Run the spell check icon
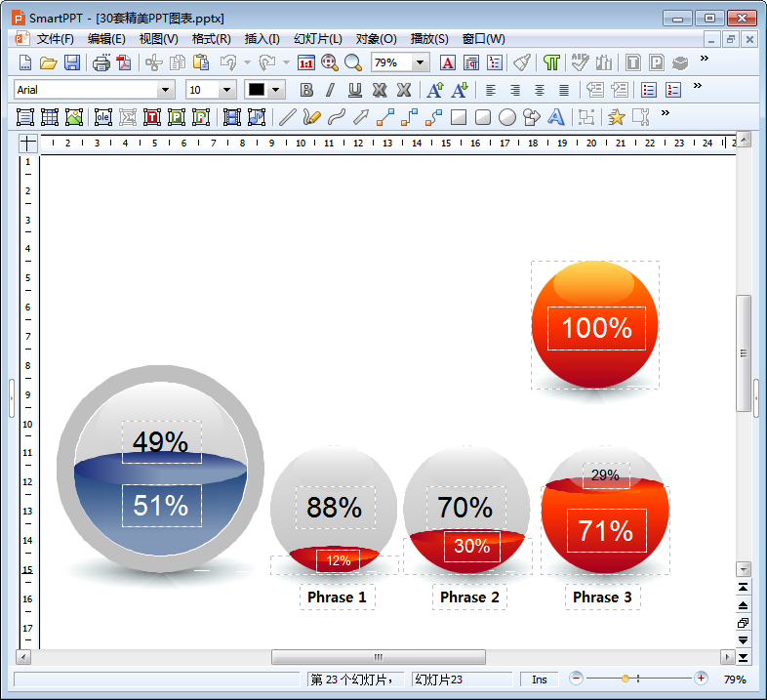Viewport: 767px width, 700px height. pos(581,62)
